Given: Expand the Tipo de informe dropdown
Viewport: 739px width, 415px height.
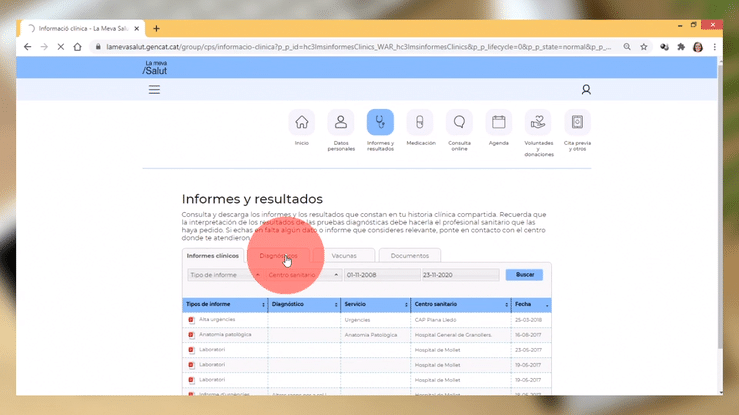Looking at the screenshot, I should pyautogui.click(x=223, y=275).
